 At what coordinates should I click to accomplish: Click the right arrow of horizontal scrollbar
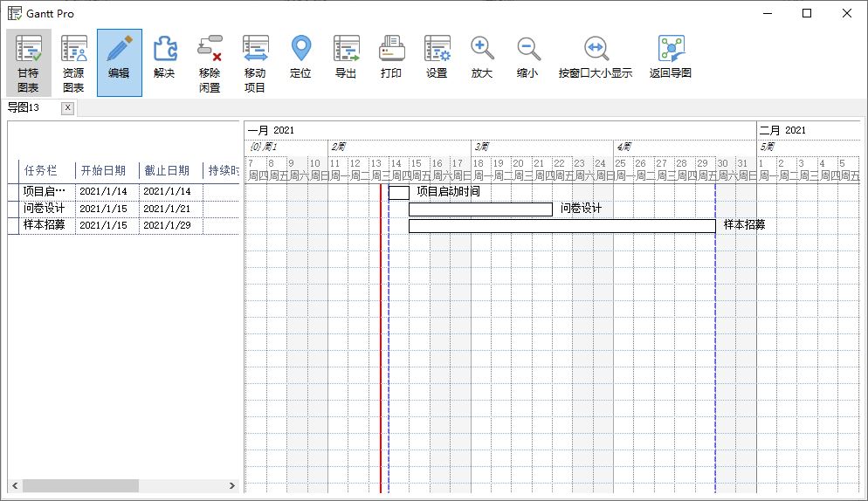232,485
